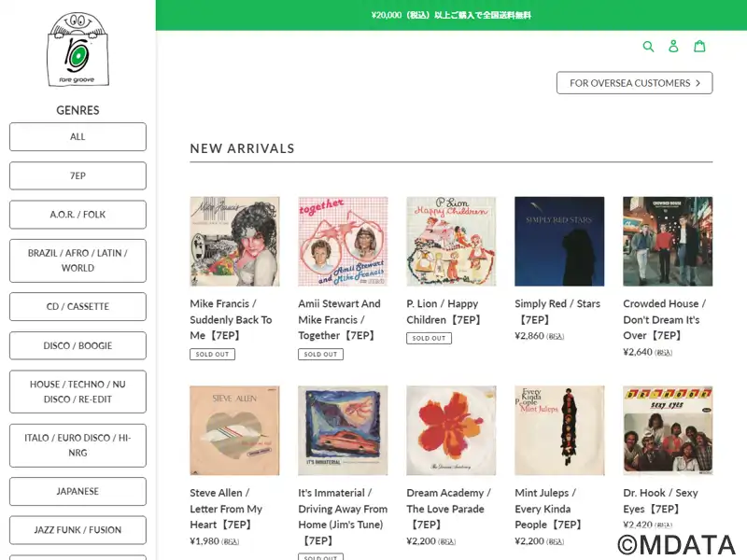Open the search magnifier icon
This screenshot has width=747, height=560.
649,46
